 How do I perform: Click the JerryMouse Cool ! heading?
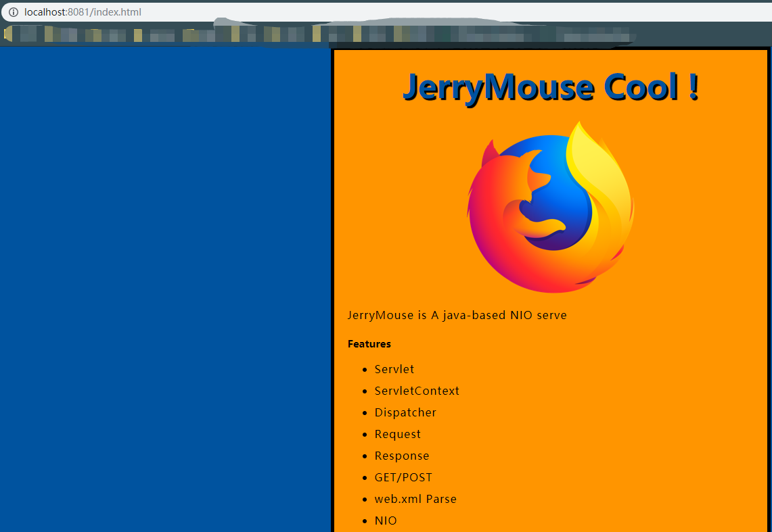pos(551,87)
